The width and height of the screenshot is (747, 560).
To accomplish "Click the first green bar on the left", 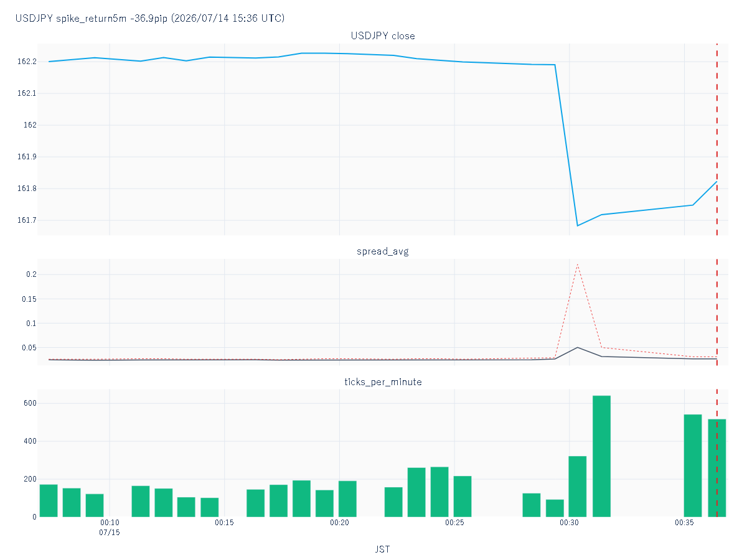I will [x=49, y=500].
